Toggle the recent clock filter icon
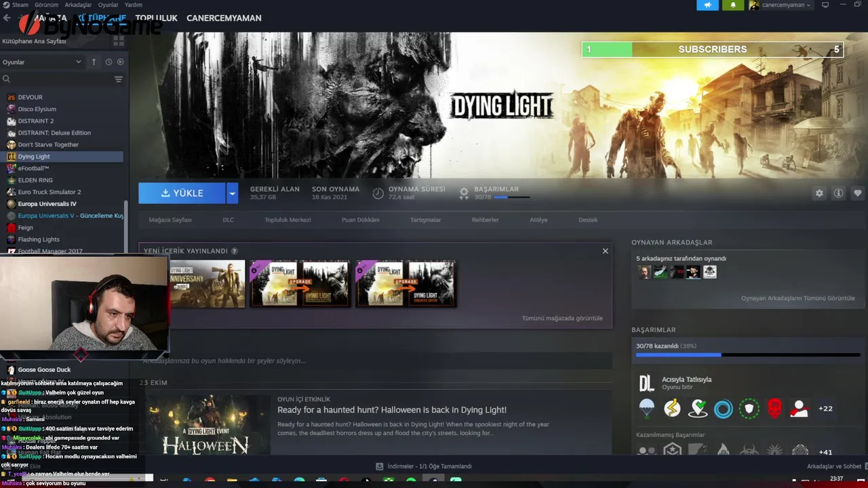Image resolution: width=868 pixels, height=488 pixels. (108, 62)
